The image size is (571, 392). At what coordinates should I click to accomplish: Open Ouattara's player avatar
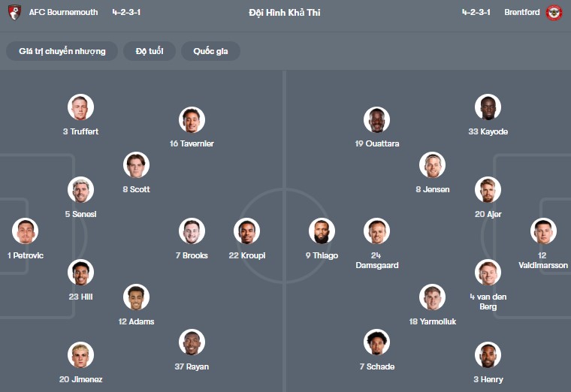point(376,120)
